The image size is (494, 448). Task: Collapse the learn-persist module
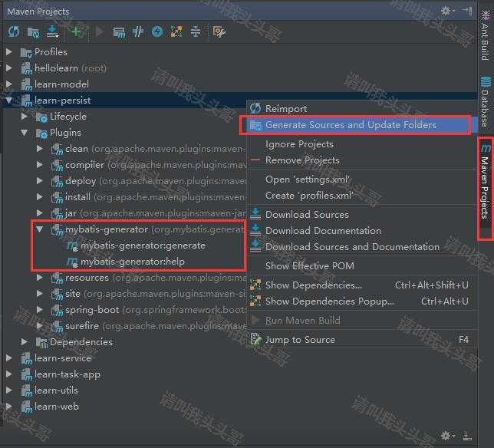click(9, 100)
